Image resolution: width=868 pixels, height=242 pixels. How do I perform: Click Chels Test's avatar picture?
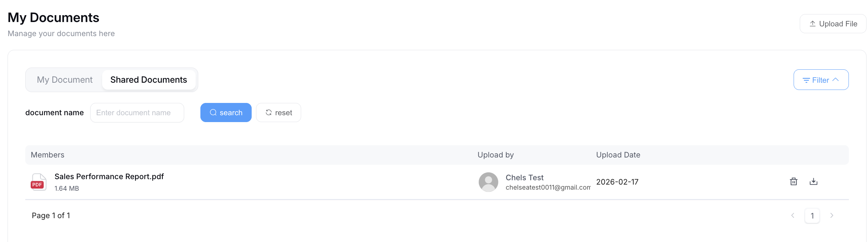tap(488, 182)
